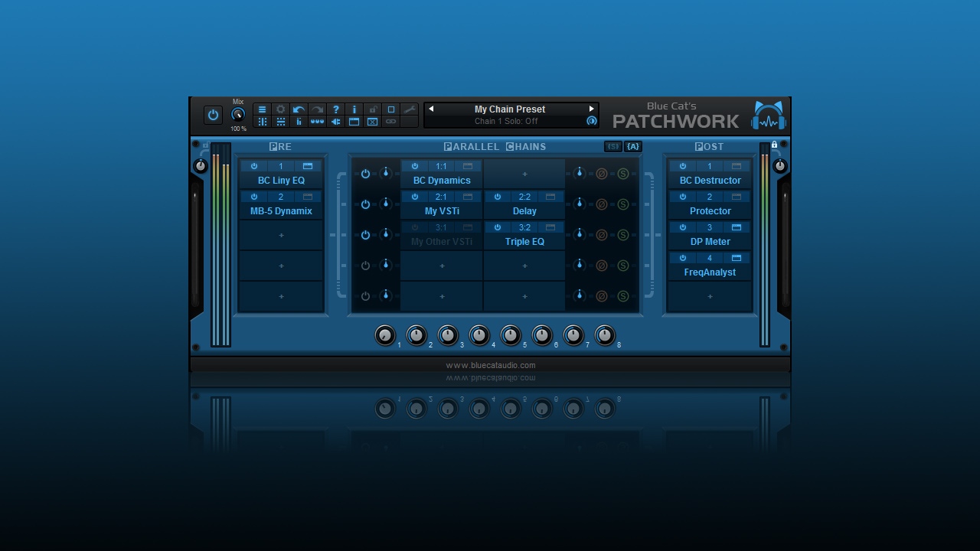Open slot menu 4 of FreqAnalyst
The width and height of the screenshot is (980, 551).
pos(710,258)
